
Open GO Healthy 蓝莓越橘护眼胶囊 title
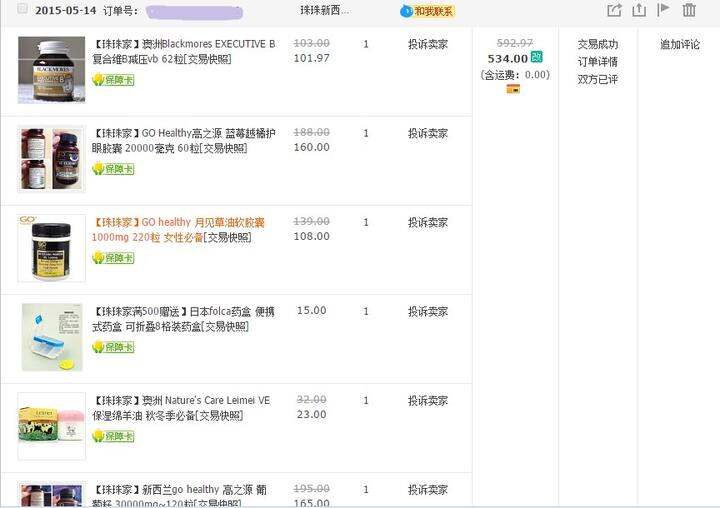184,141
